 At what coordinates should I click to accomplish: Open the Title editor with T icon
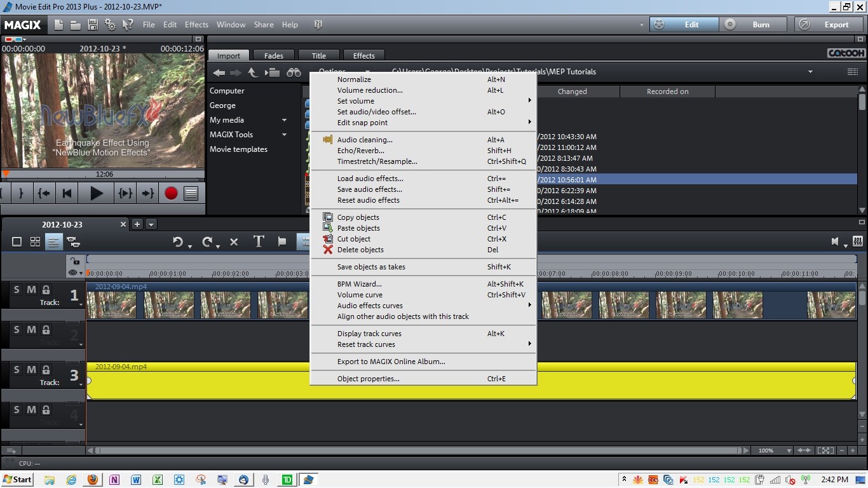pos(259,241)
